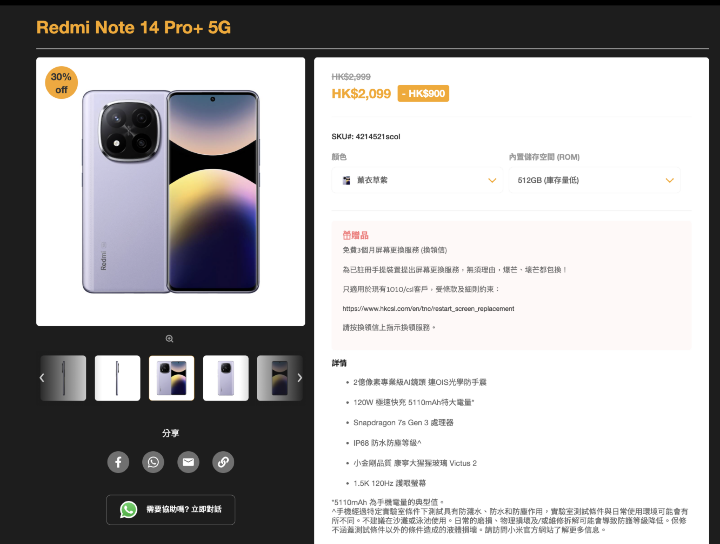Image resolution: width=720 pixels, height=544 pixels.
Task: Copy product link with chain icon
Action: pyautogui.click(x=223, y=462)
